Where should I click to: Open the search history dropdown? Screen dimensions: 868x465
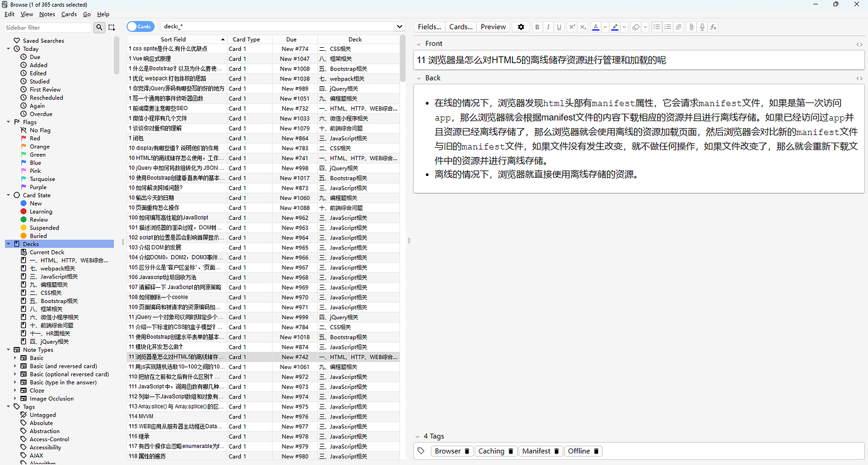point(399,26)
